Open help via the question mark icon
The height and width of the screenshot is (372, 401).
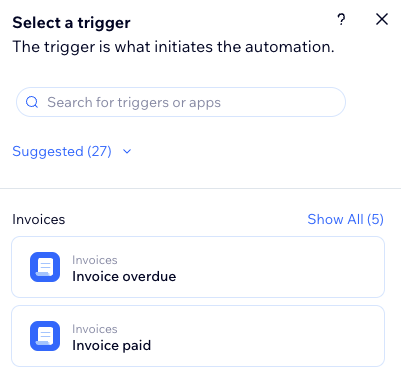tap(341, 20)
